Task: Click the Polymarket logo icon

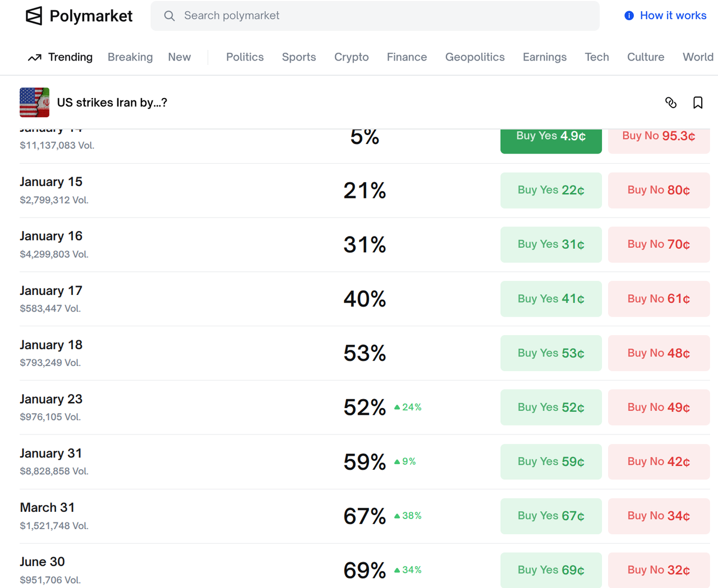Action: point(34,16)
